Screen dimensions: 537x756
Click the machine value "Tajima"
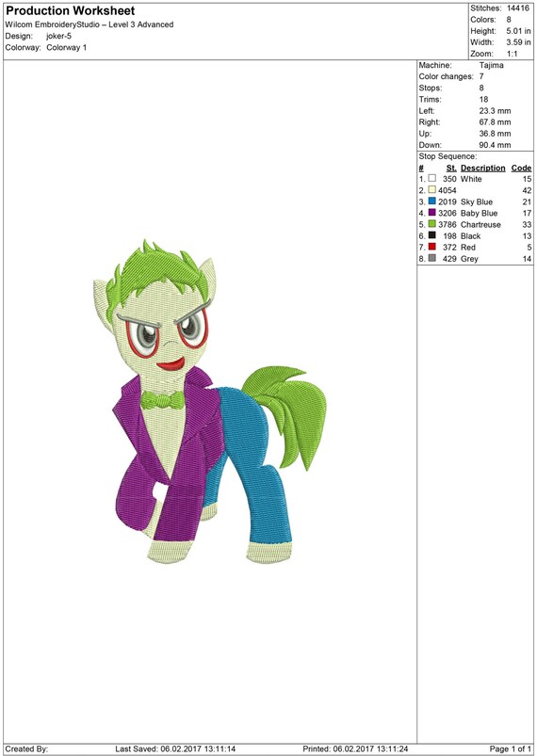pos(491,65)
